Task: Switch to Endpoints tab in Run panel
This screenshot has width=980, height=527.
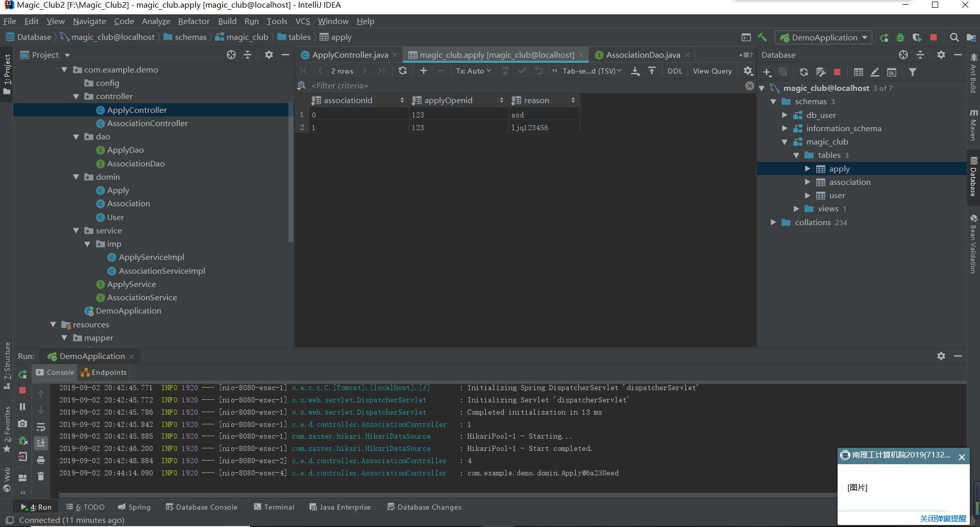Action: [104, 372]
